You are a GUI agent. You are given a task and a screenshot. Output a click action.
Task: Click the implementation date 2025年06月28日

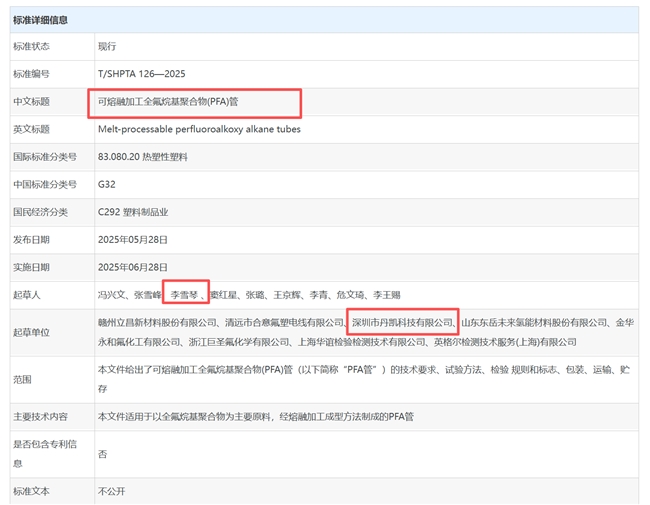pos(132,268)
